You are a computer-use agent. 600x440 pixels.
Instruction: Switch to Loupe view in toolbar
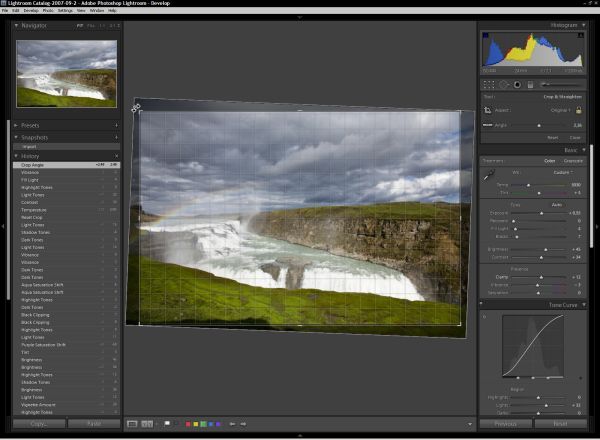coord(132,424)
